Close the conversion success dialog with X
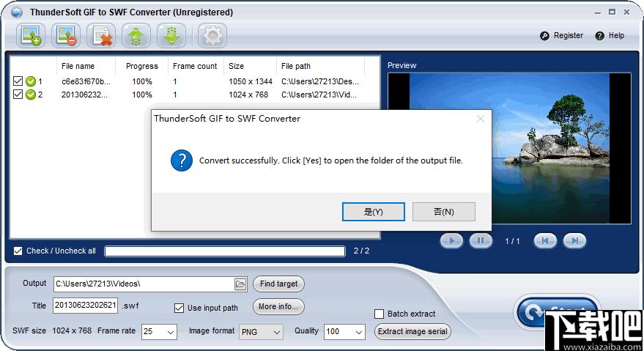The width and height of the screenshot is (644, 351). (x=481, y=119)
